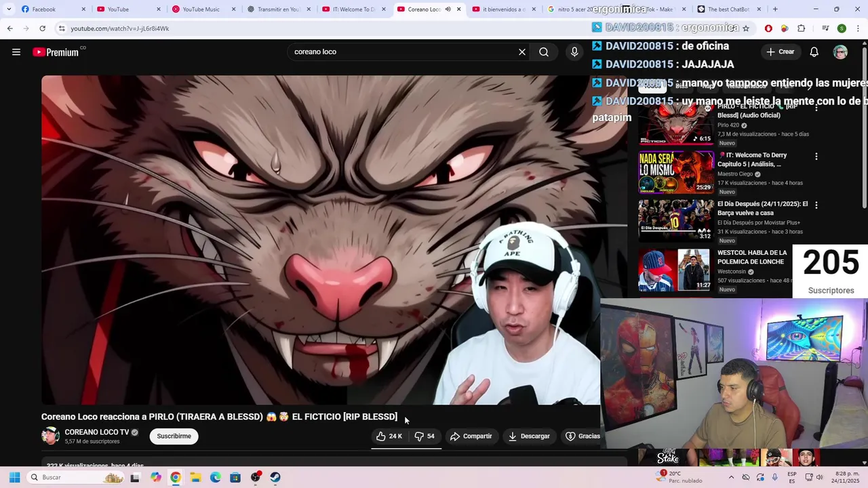
Task: Click the Suscribirme button
Action: (x=174, y=436)
